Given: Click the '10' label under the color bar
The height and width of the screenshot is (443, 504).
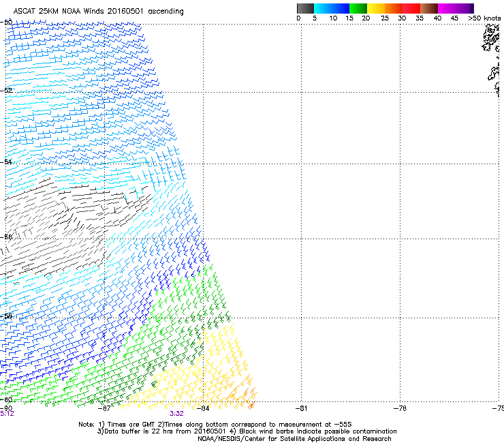Looking at the screenshot, I should pos(333,18).
